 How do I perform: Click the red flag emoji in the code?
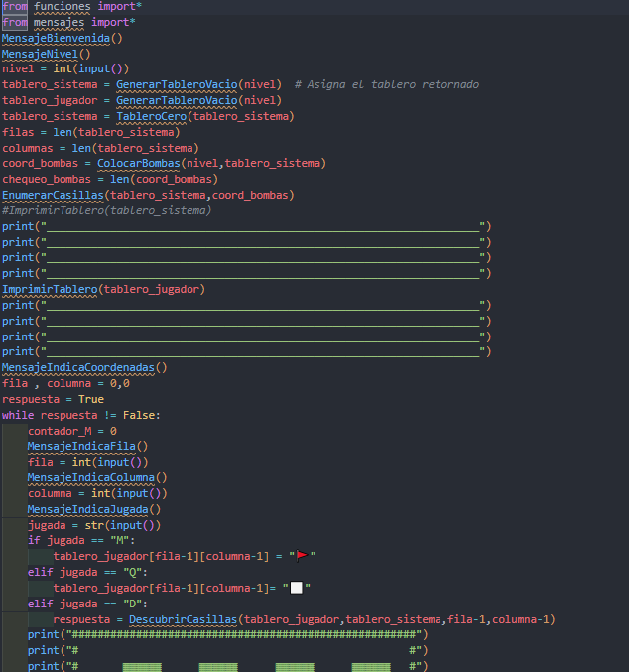coord(302,556)
